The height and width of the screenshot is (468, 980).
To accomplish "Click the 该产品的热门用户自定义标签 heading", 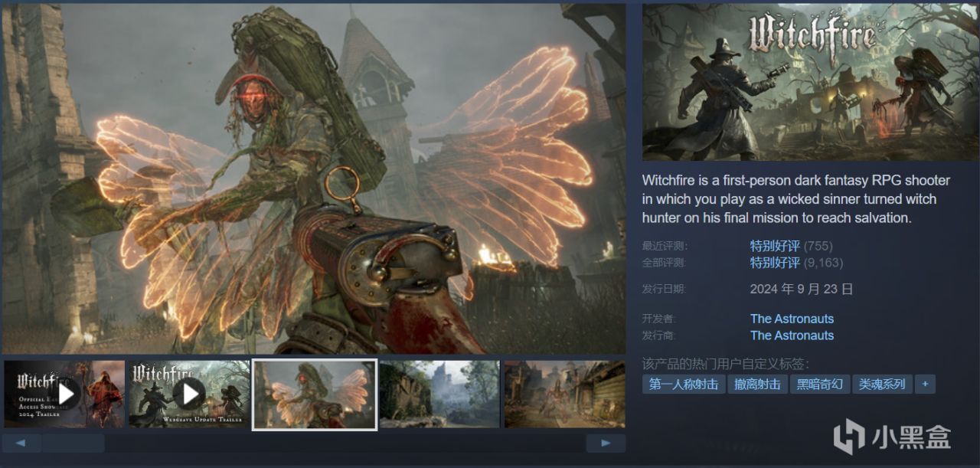I will tap(726, 364).
